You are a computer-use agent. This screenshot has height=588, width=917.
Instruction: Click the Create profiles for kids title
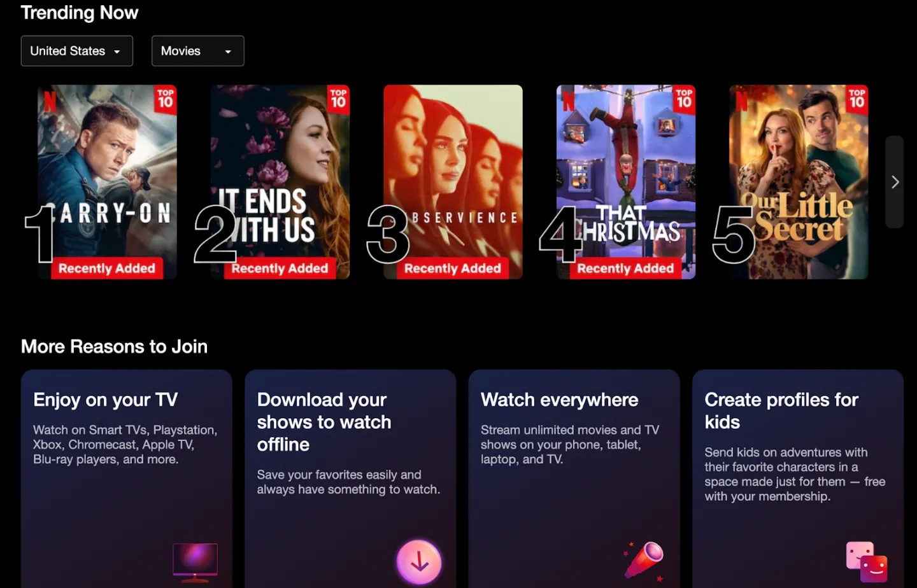pyautogui.click(x=781, y=410)
